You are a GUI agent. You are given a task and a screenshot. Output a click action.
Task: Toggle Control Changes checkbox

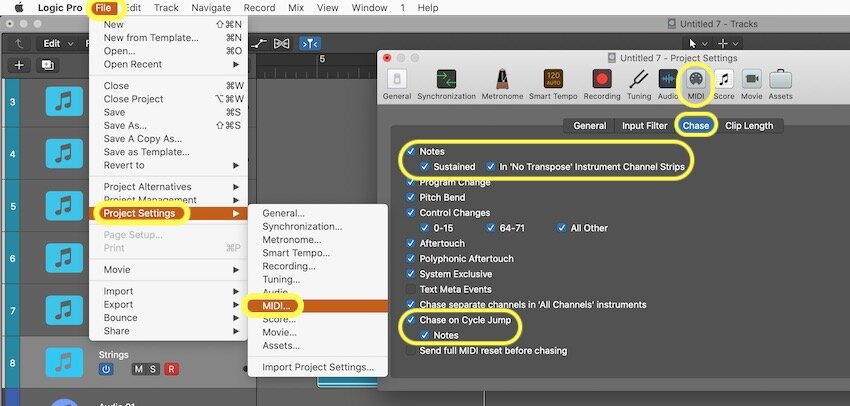411,212
